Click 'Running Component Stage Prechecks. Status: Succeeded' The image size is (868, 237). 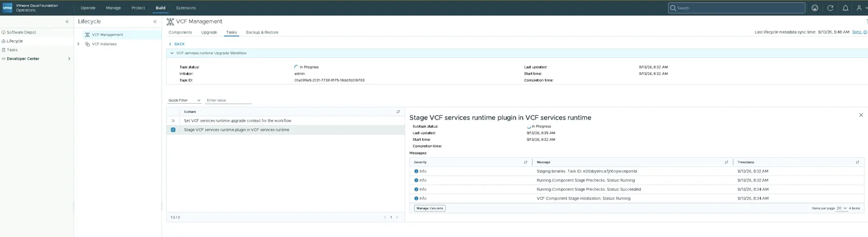[589, 190]
